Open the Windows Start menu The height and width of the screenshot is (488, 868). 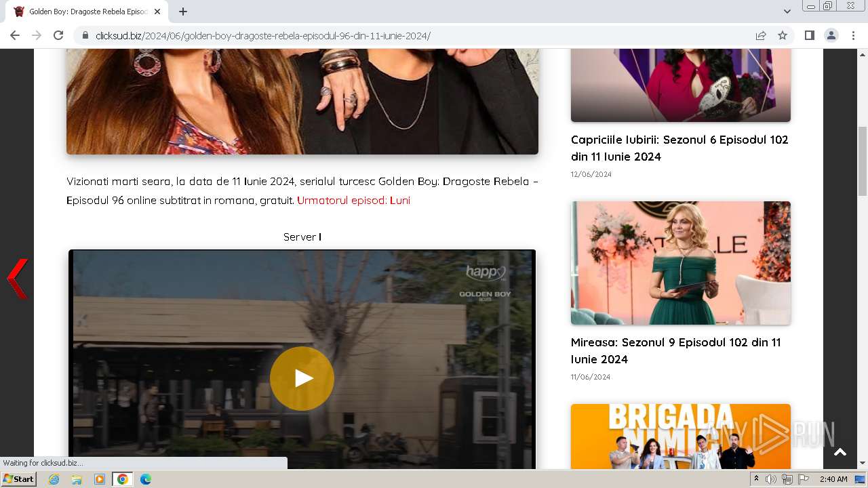tap(18, 479)
